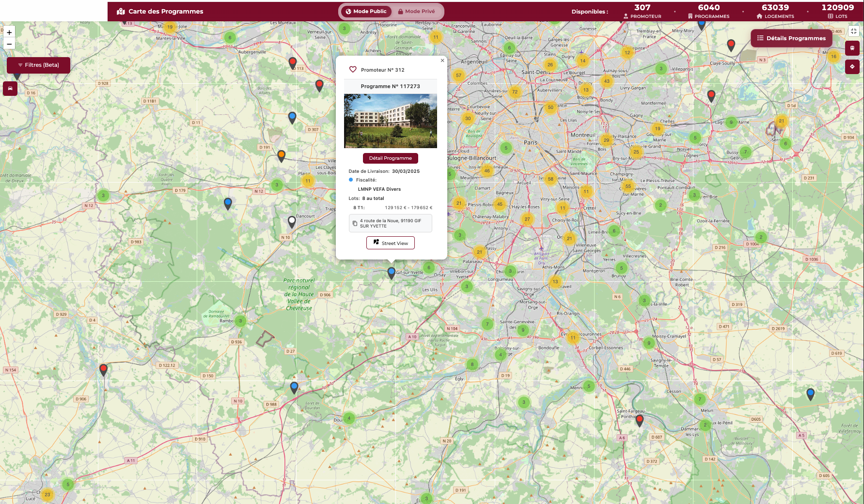Open Street View for this program

click(390, 243)
